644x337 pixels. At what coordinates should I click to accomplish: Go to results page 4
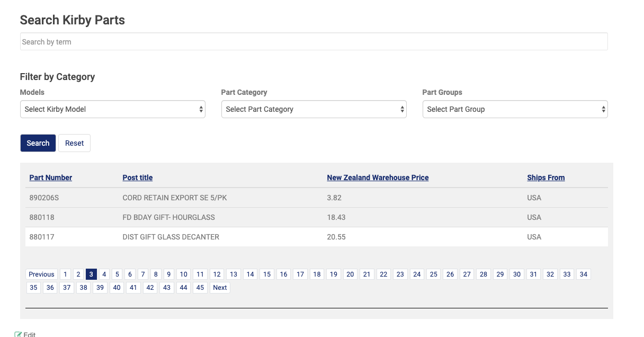pos(104,274)
